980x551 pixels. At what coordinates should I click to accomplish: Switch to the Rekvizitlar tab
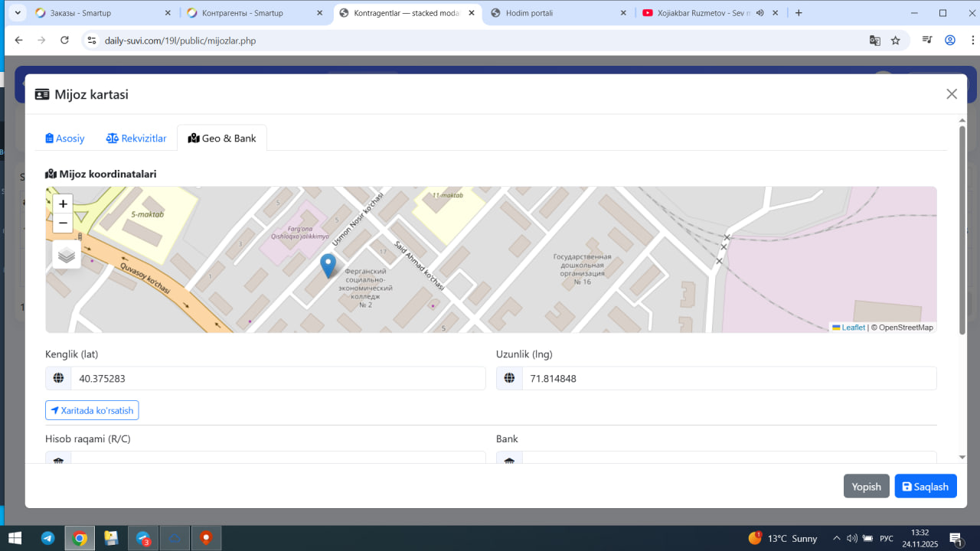tap(136, 139)
